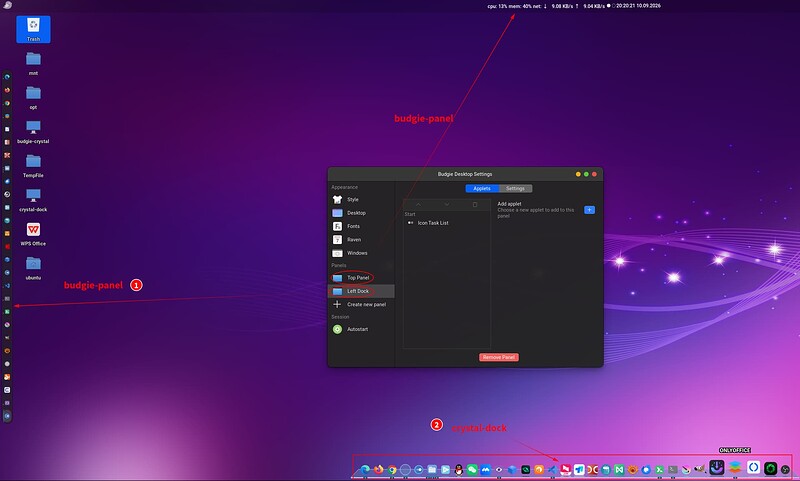Open the Budgie menu in top-left corner
800x481 pixels.
[7, 5]
